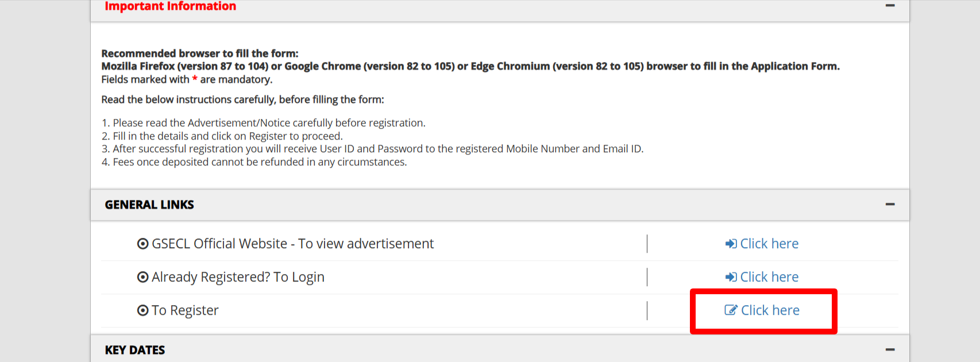The image size is (980, 362).
Task: Click the pencil edit icon in the register row
Action: coord(731,310)
